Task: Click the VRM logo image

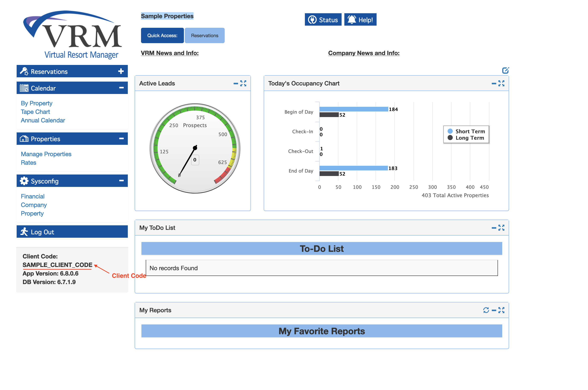Action: click(x=72, y=34)
